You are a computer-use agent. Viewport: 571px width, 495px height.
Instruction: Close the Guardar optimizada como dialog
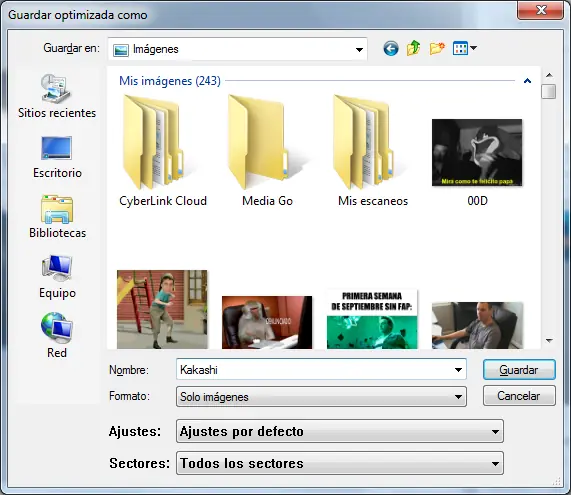(x=541, y=10)
